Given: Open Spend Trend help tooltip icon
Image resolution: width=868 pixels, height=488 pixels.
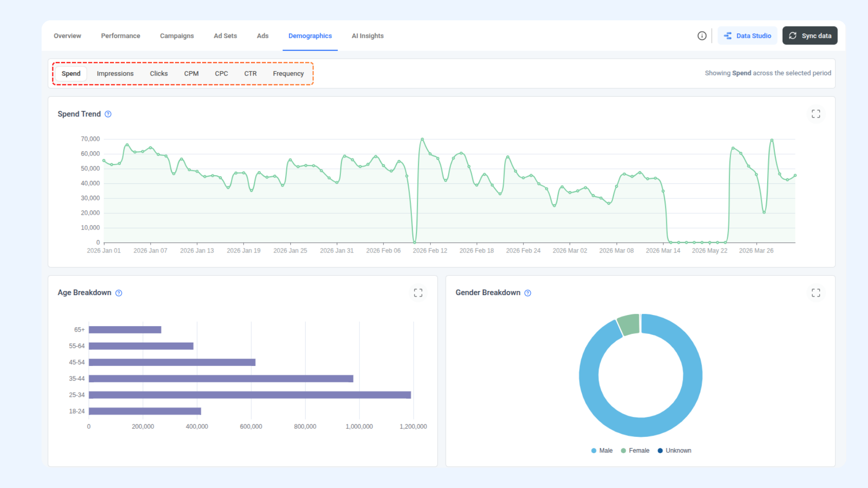Looking at the screenshot, I should [108, 114].
